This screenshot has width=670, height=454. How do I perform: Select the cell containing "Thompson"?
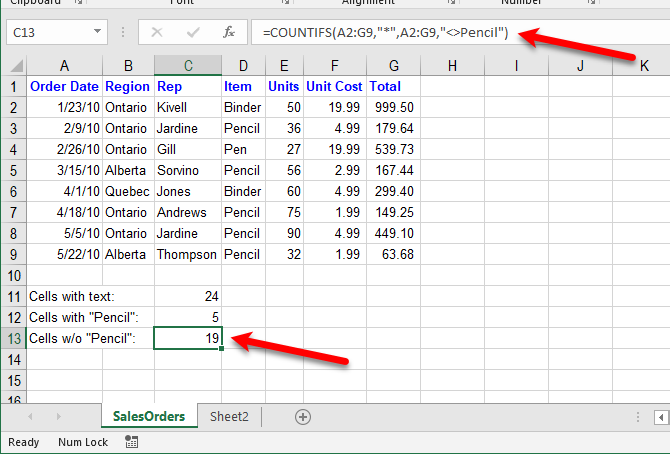[188, 254]
